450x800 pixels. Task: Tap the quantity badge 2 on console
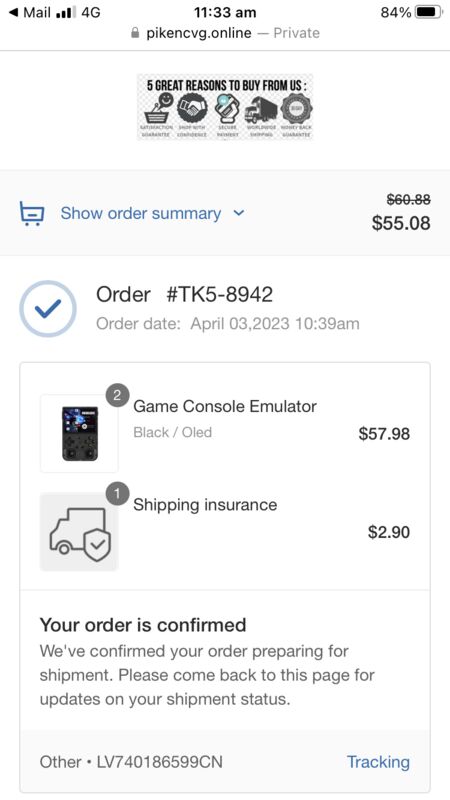point(117,395)
